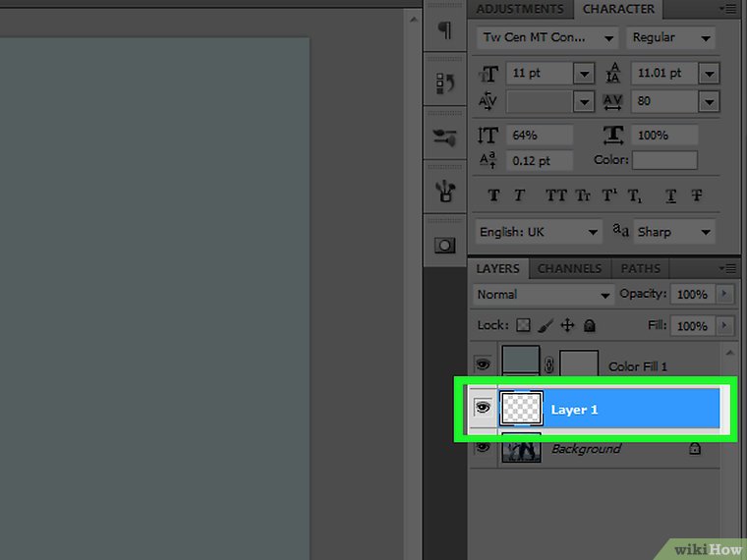Toggle visibility of Layer 1
The height and width of the screenshot is (560, 747).
pos(483,408)
